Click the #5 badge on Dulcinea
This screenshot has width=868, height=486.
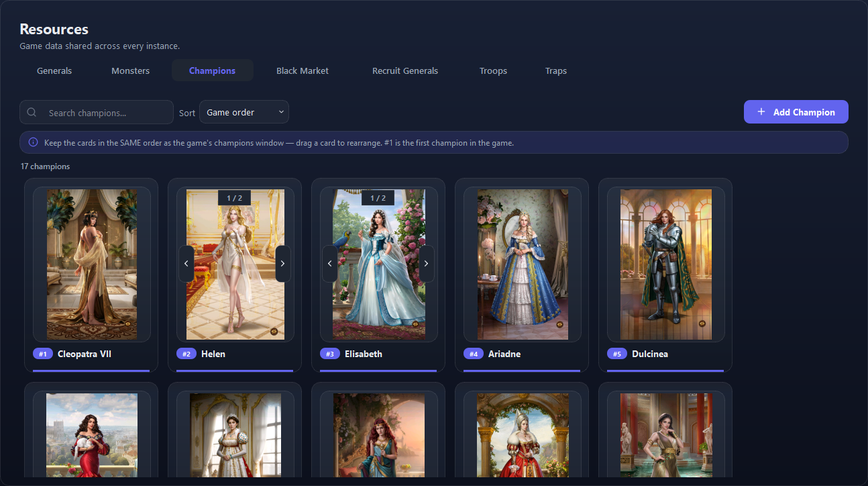tap(617, 354)
